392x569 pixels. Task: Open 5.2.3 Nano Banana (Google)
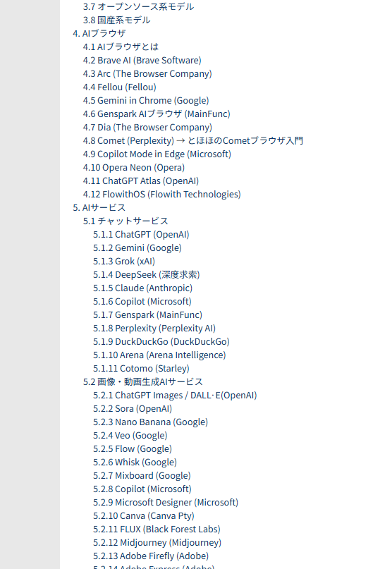pyautogui.click(x=151, y=423)
